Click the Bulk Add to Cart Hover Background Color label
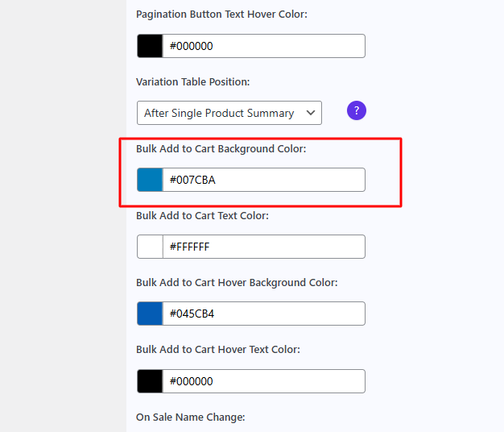Screen dimensions: 504x432 pos(237,282)
